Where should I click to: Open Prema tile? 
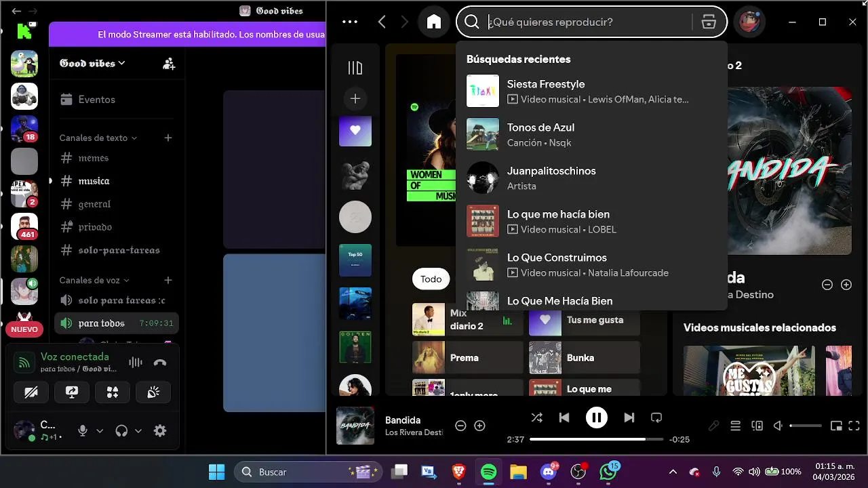click(468, 358)
